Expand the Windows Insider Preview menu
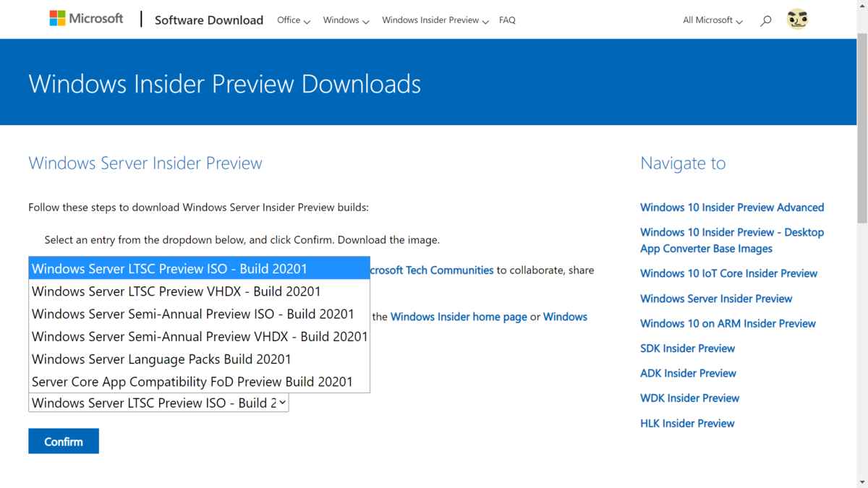The image size is (868, 488). 435,20
